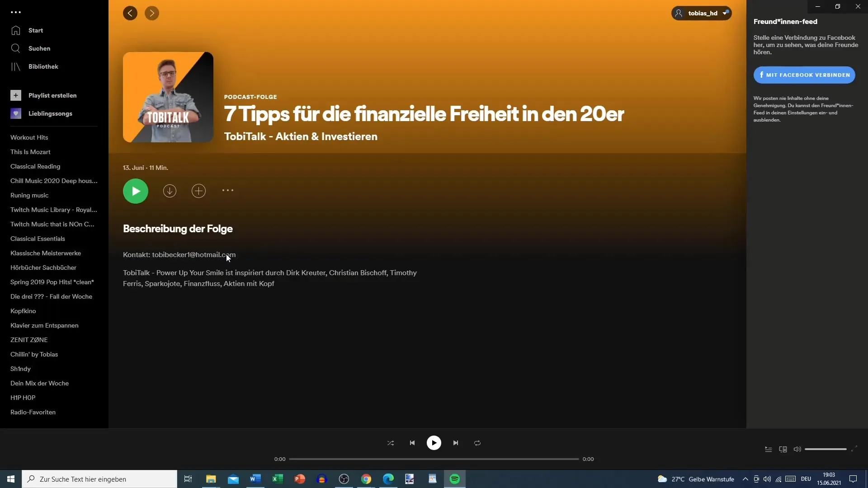Image resolution: width=868 pixels, height=488 pixels.
Task: Go forward with the right arrow
Action: tap(152, 13)
